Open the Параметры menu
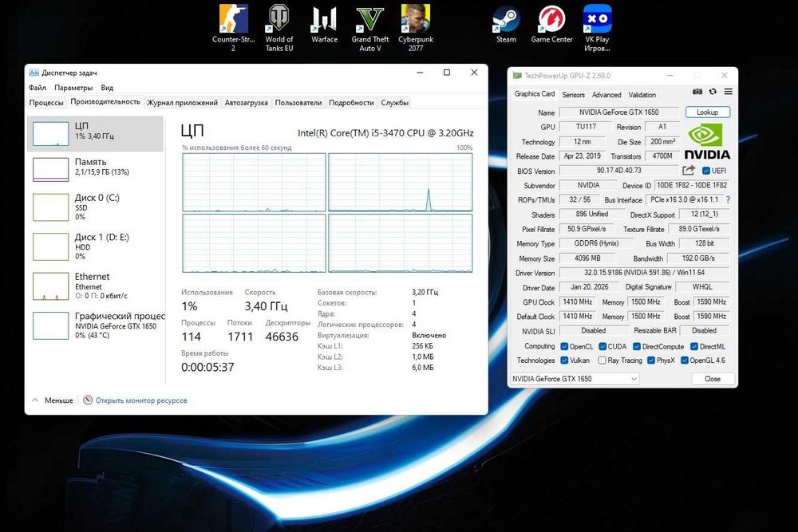Image resolution: width=798 pixels, height=532 pixels. [73, 88]
